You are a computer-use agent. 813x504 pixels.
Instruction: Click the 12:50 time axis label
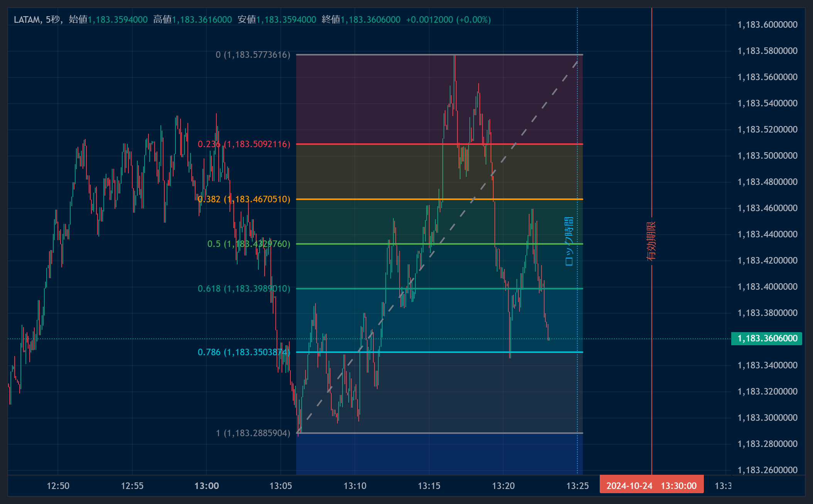tap(58, 486)
